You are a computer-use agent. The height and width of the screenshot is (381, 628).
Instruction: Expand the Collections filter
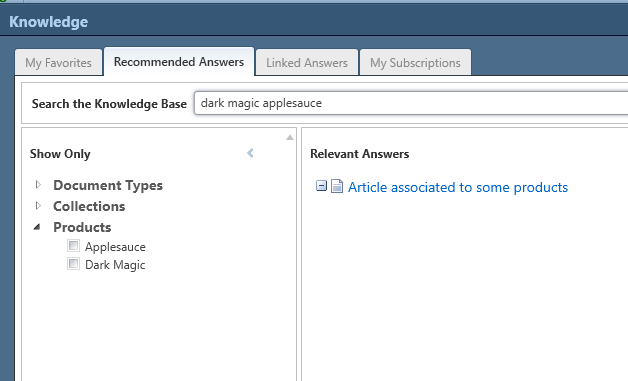pyautogui.click(x=38, y=206)
